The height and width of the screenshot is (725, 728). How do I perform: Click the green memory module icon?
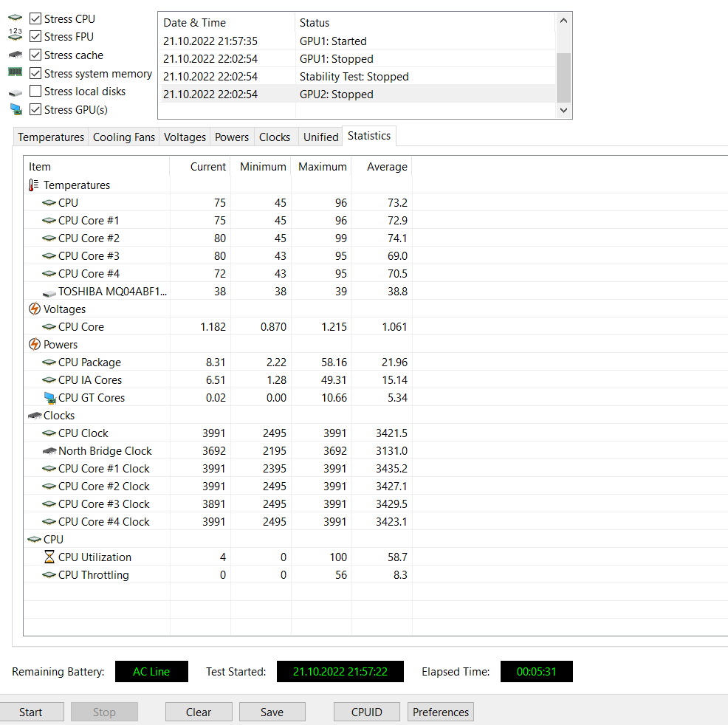coord(16,73)
